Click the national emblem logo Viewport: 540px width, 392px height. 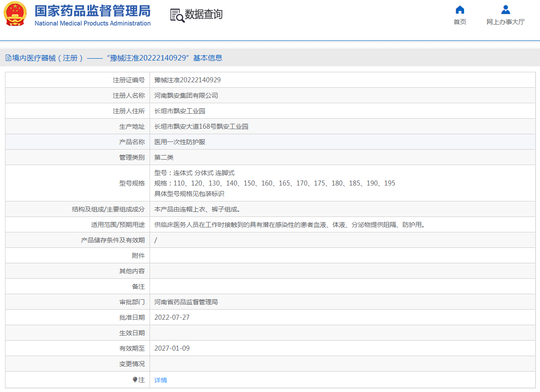click(x=15, y=14)
